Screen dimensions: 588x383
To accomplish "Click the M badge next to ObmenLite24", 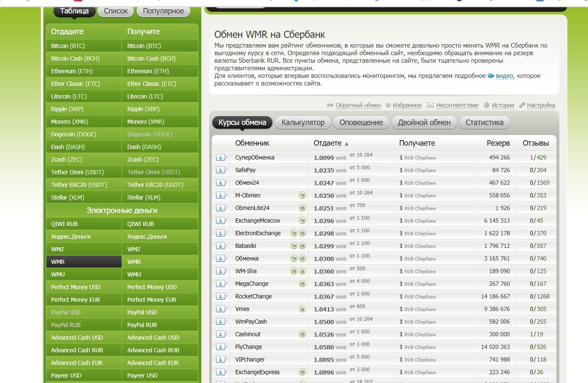I will click(x=302, y=208).
